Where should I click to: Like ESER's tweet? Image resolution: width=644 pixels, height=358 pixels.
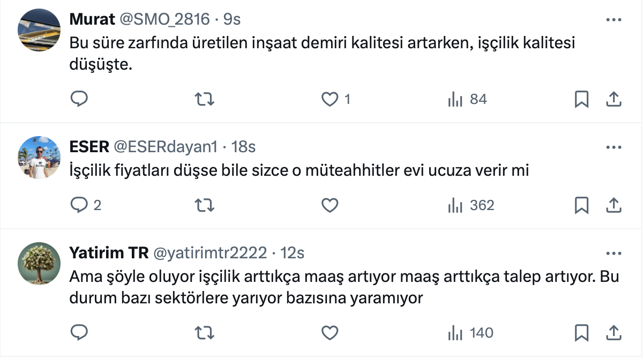(x=330, y=205)
